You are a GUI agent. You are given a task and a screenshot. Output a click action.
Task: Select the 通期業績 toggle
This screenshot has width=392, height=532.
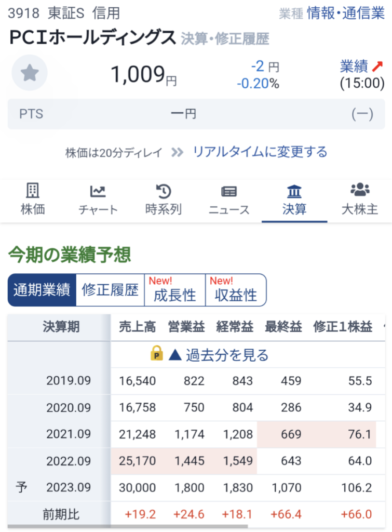(42, 290)
